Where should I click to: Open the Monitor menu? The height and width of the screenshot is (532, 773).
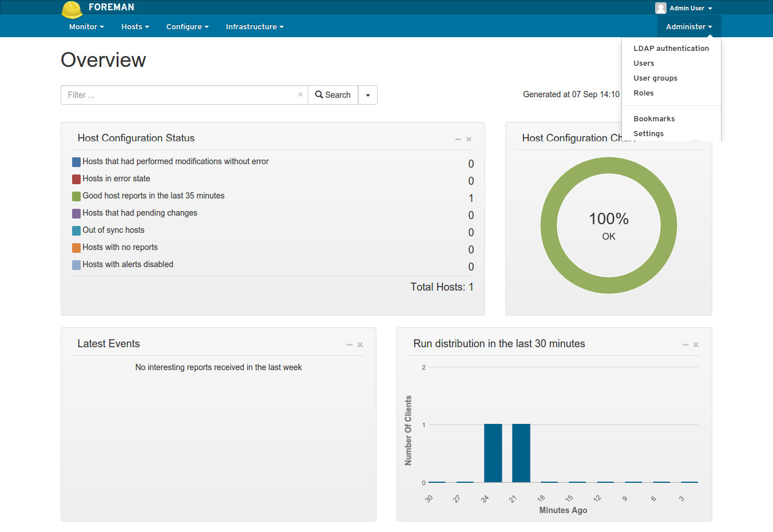click(x=86, y=26)
